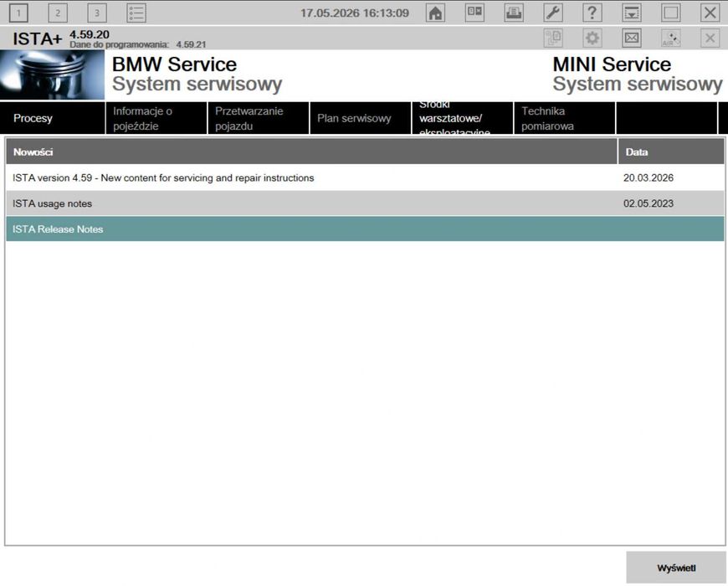Open the operations list icon
This screenshot has width=728, height=586.
point(136,13)
